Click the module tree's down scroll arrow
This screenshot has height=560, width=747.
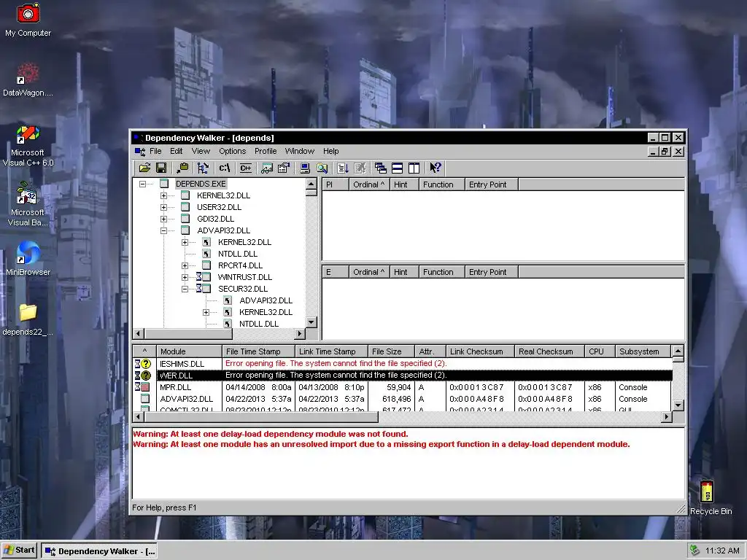(311, 322)
